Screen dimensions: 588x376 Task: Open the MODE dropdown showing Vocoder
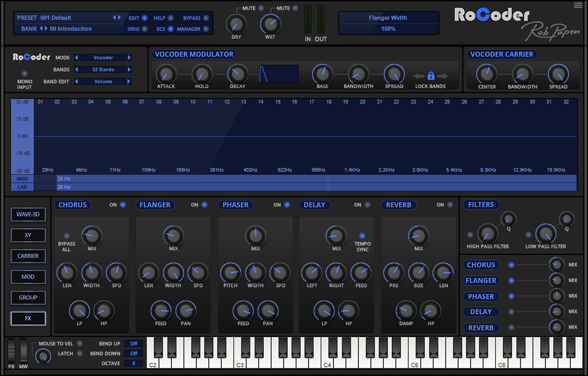[102, 57]
